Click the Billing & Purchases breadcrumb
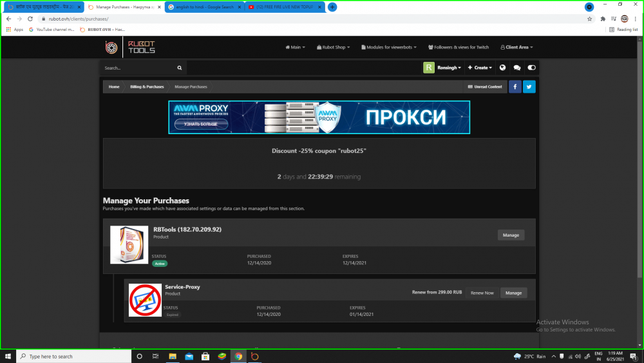This screenshot has height=363, width=644. pyautogui.click(x=147, y=86)
